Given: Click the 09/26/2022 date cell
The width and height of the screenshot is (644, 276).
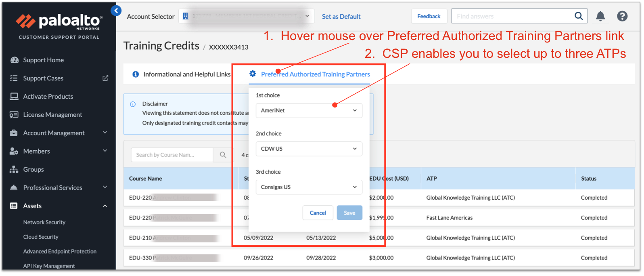Looking at the screenshot, I should coord(259,258).
